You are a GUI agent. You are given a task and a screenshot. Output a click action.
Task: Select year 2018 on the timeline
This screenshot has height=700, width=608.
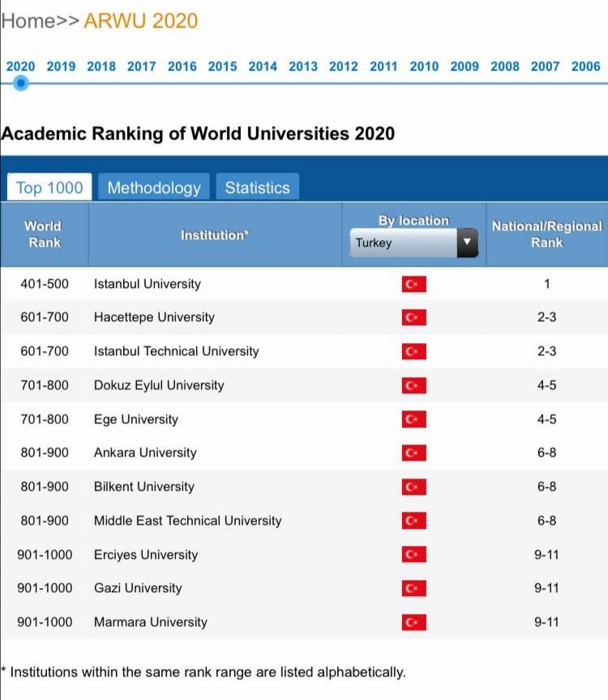pyautogui.click(x=101, y=67)
